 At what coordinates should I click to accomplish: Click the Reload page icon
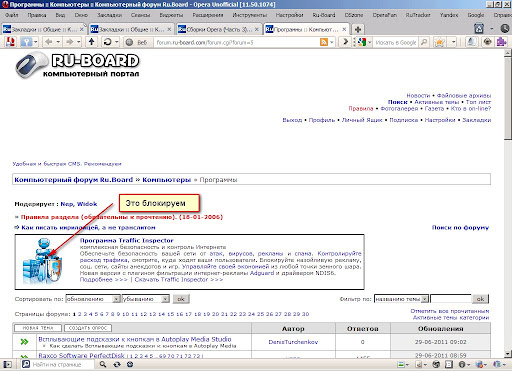[107, 42]
